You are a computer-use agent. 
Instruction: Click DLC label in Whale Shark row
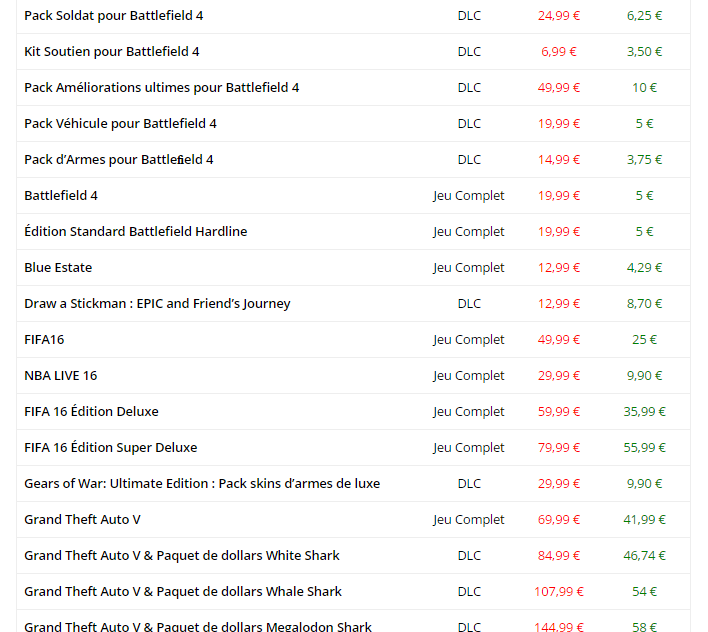pyautogui.click(x=469, y=591)
